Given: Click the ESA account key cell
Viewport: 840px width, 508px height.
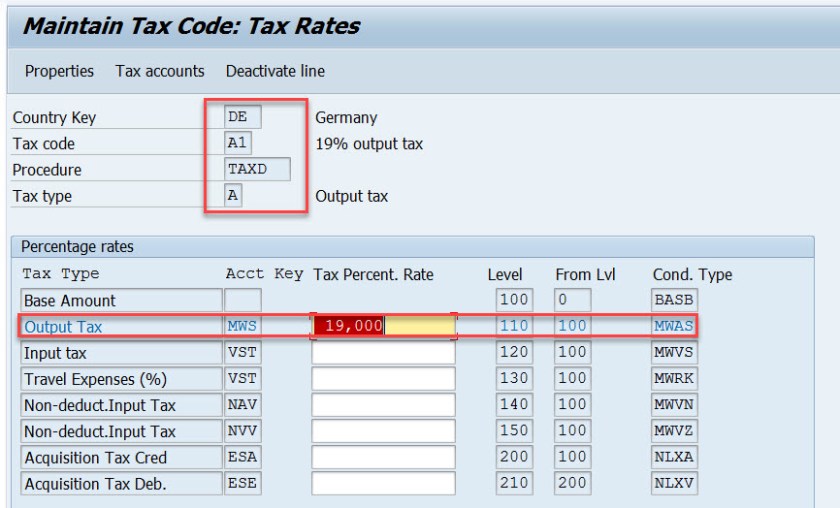Looking at the screenshot, I should (243, 458).
